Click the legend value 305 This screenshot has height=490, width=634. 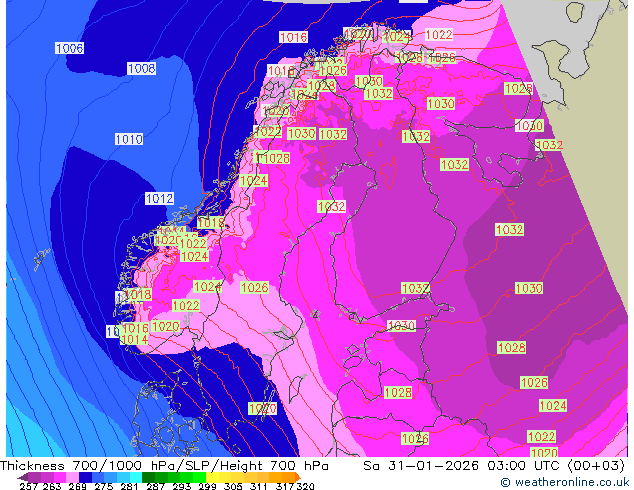point(232,486)
